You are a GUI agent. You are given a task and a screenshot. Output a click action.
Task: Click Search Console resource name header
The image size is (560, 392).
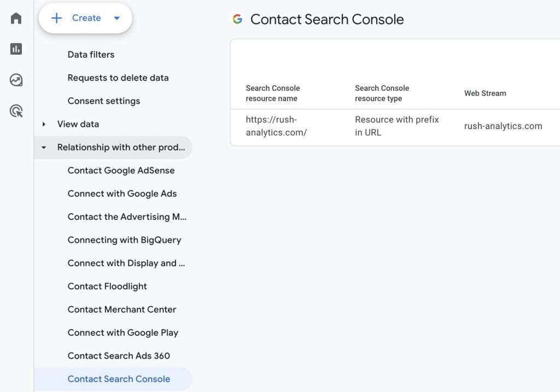point(273,93)
